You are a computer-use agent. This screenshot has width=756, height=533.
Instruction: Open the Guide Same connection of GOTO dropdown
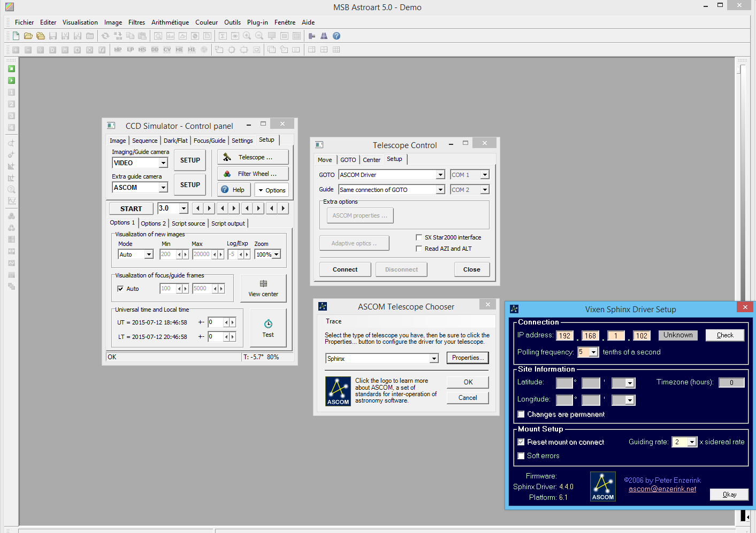(440, 190)
